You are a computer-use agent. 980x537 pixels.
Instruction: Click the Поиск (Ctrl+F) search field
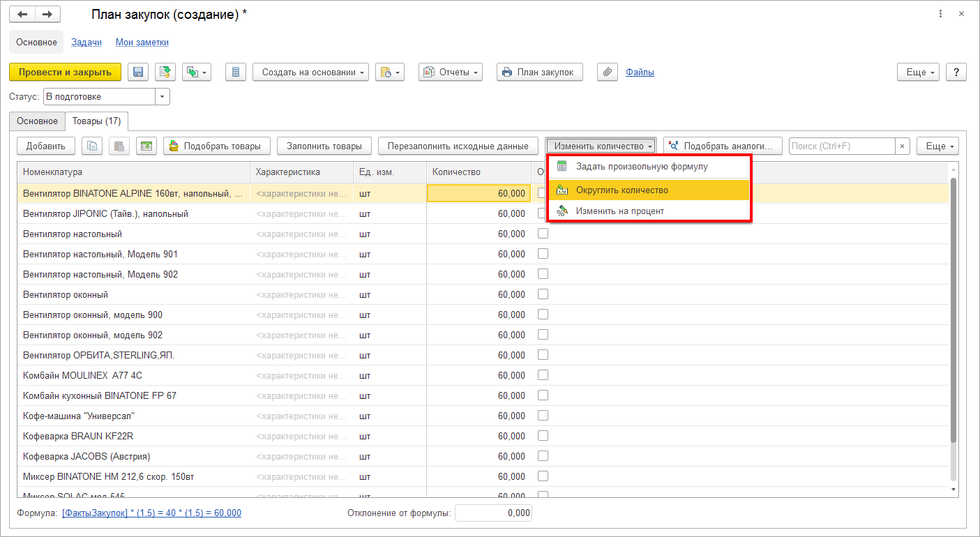[x=842, y=146]
